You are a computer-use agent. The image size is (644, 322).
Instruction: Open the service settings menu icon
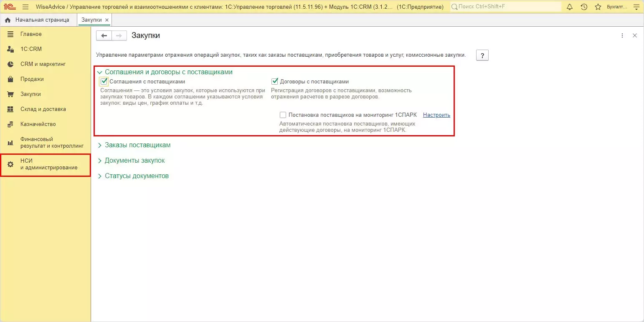tap(636, 7)
